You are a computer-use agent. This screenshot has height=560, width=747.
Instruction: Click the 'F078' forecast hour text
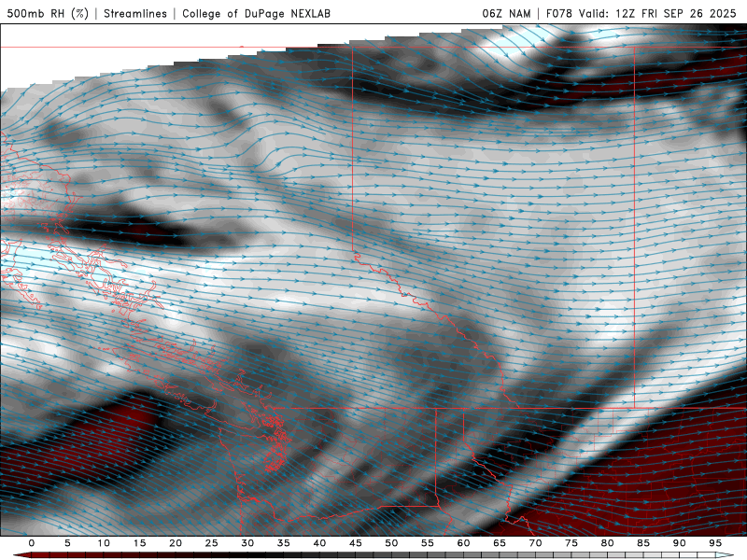point(558,13)
